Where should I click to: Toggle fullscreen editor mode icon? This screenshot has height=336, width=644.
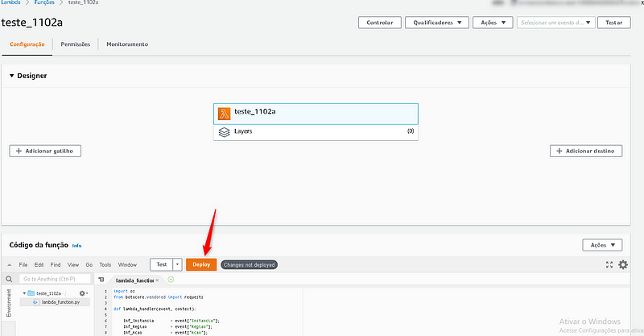click(x=609, y=265)
